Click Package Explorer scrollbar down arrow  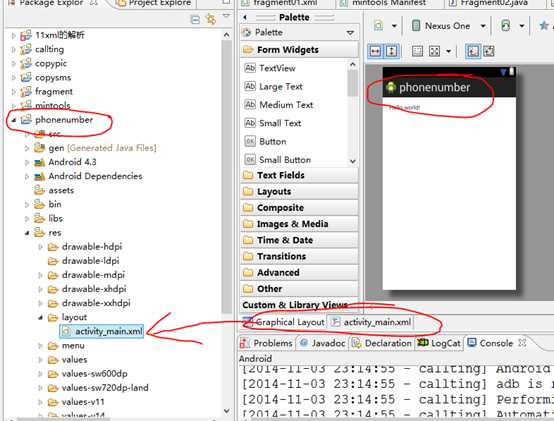coord(226,411)
